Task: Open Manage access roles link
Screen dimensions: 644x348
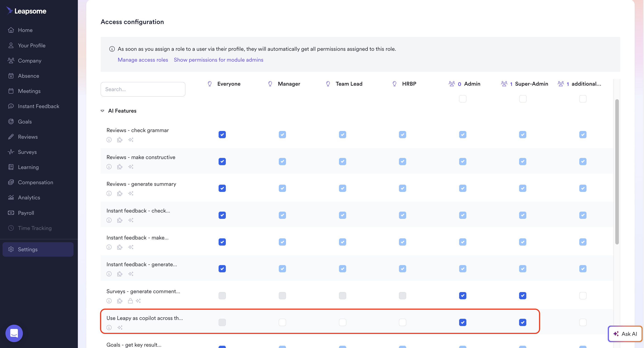Action: [143, 60]
